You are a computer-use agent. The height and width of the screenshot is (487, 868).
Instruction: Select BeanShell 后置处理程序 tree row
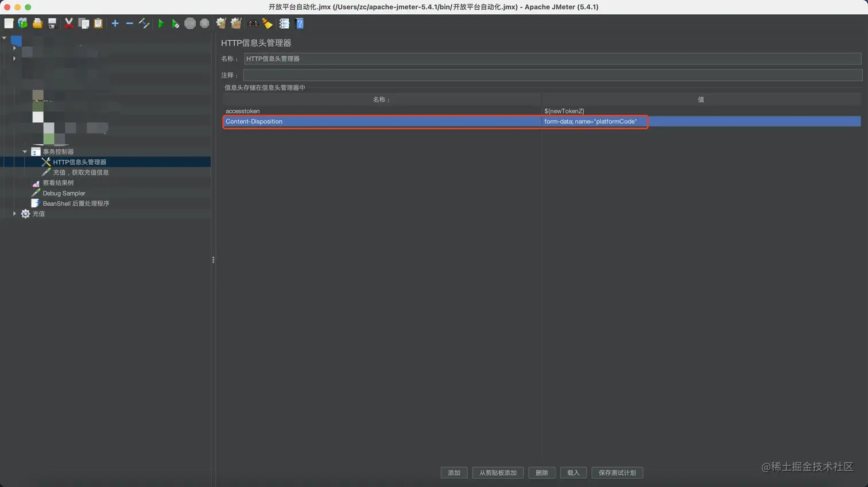(76, 203)
